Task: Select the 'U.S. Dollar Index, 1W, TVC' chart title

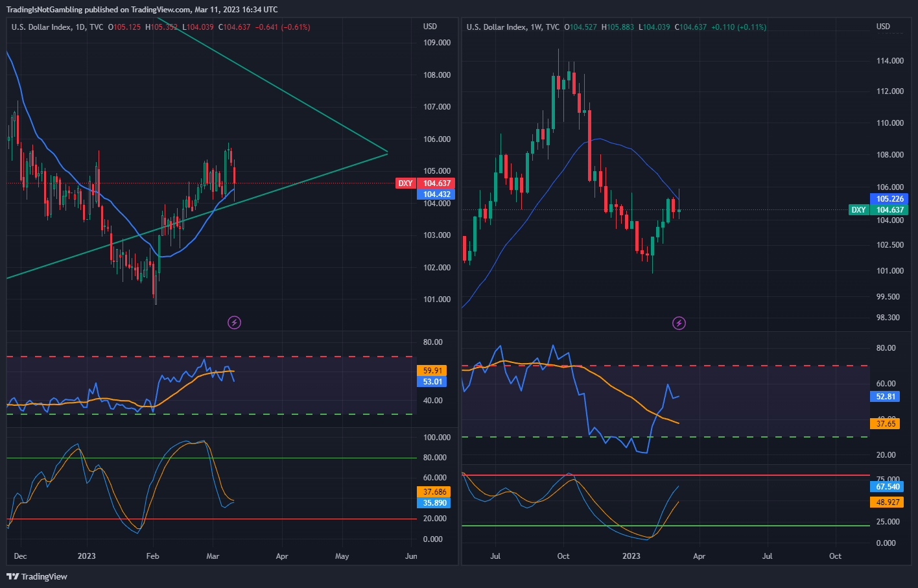Action: (x=513, y=27)
